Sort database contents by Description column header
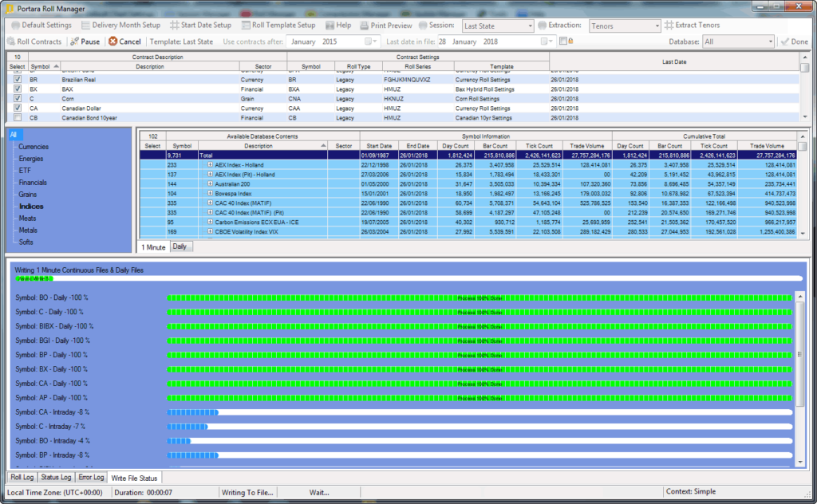The width and height of the screenshot is (817, 504). (x=263, y=146)
